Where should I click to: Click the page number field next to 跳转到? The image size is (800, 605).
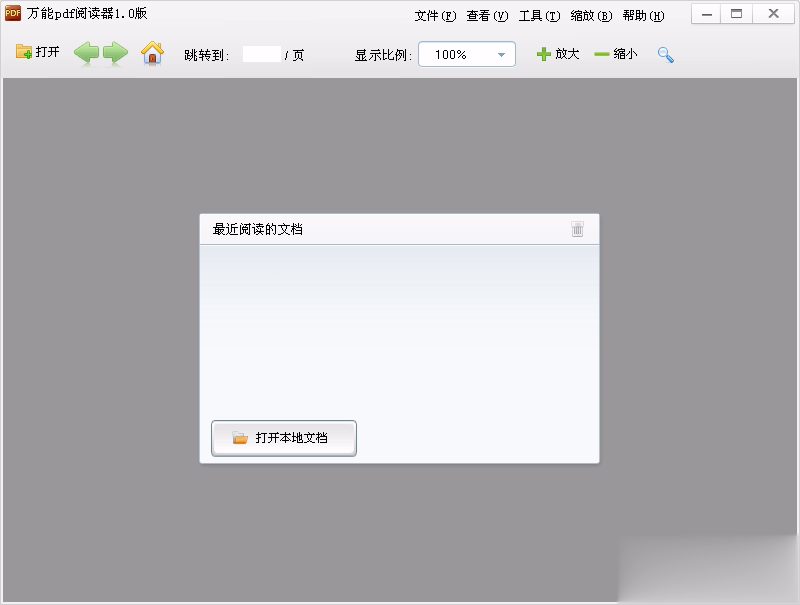[263, 54]
